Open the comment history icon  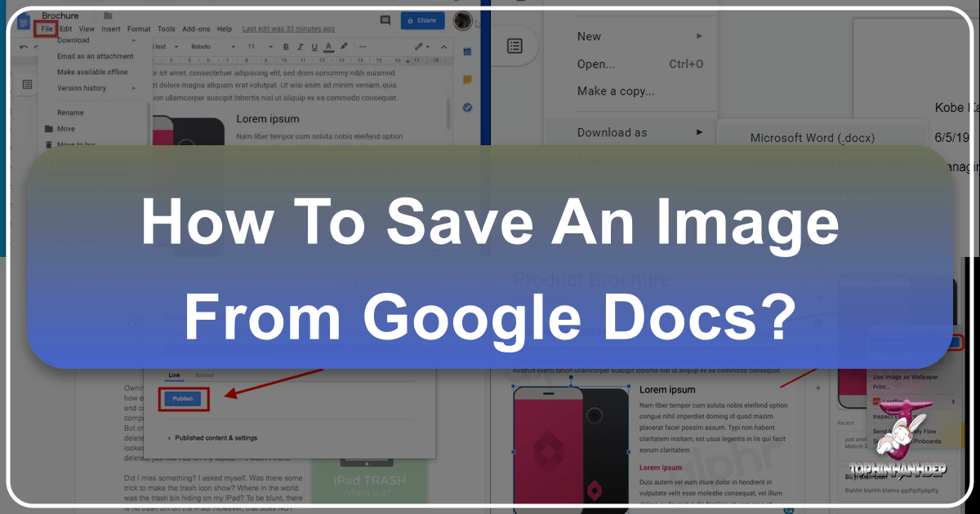[x=385, y=20]
